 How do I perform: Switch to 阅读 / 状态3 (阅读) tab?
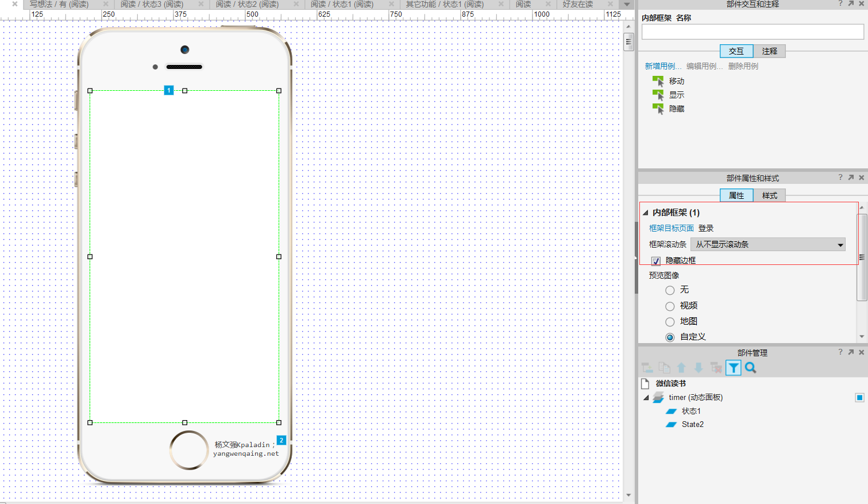(152, 4)
